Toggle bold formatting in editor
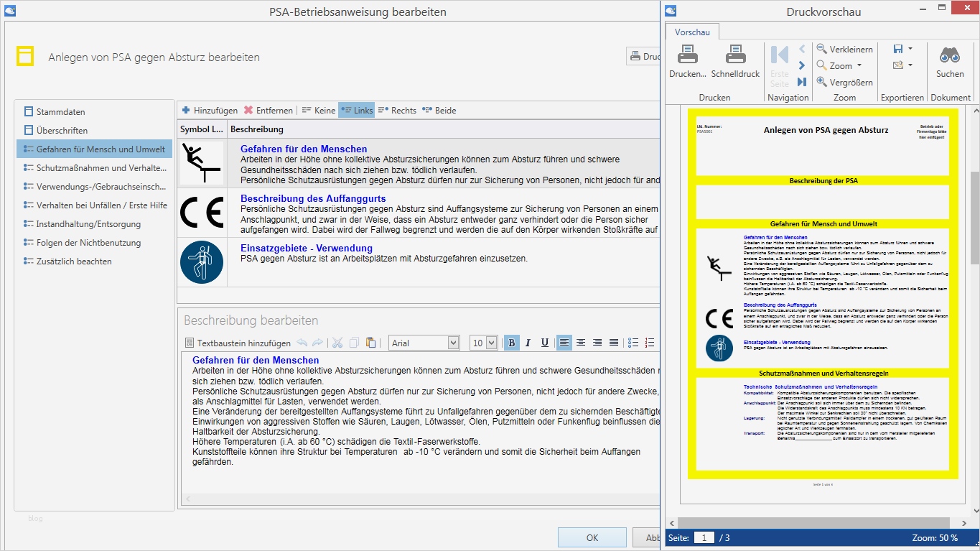 511,343
